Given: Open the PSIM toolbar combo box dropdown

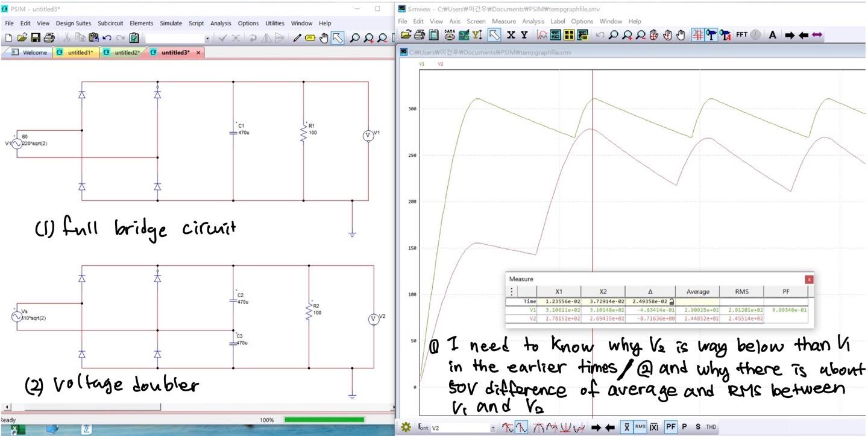Looking at the screenshot, I should click(x=208, y=39).
